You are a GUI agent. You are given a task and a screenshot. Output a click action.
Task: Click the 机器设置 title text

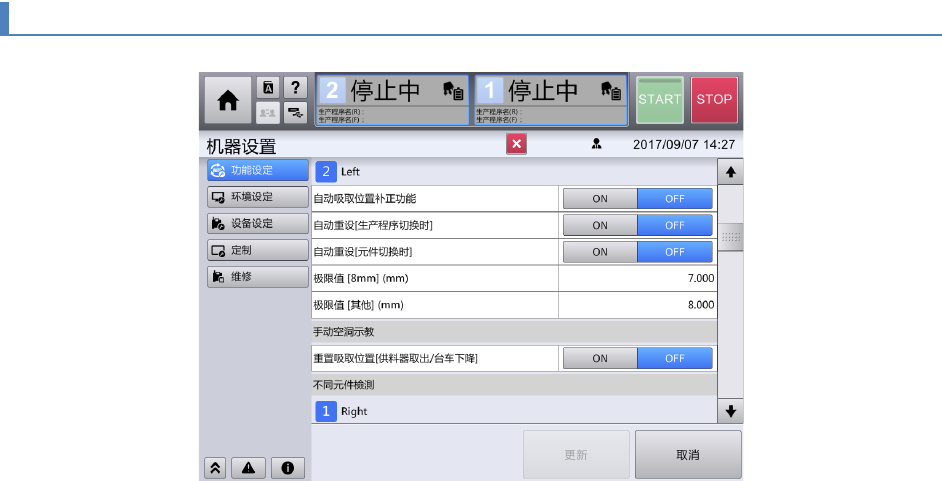(x=242, y=147)
